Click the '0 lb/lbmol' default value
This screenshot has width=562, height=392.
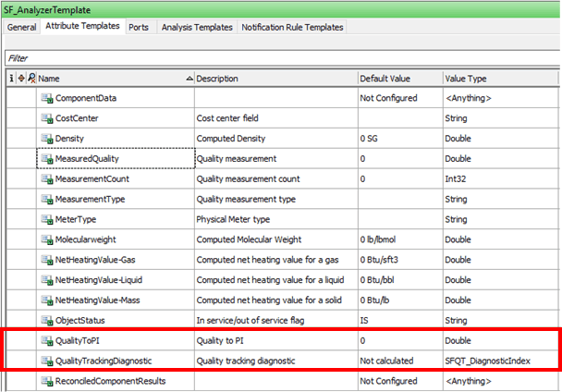pos(378,239)
